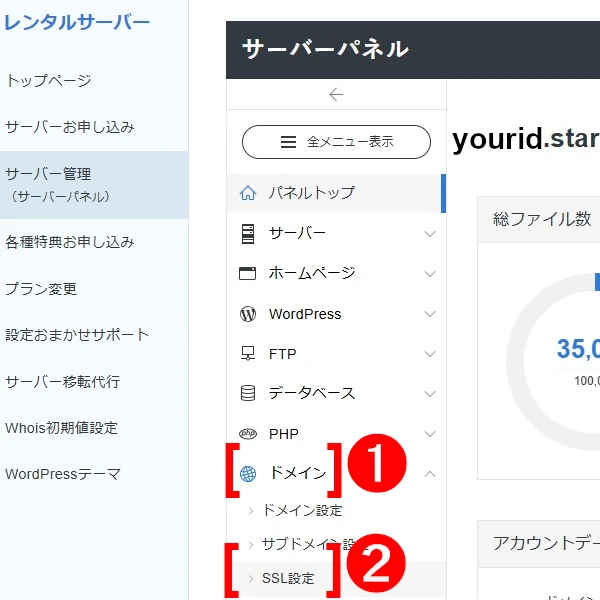600x600 pixels.
Task: Expand the PHP menu chevron
Action: [430, 434]
